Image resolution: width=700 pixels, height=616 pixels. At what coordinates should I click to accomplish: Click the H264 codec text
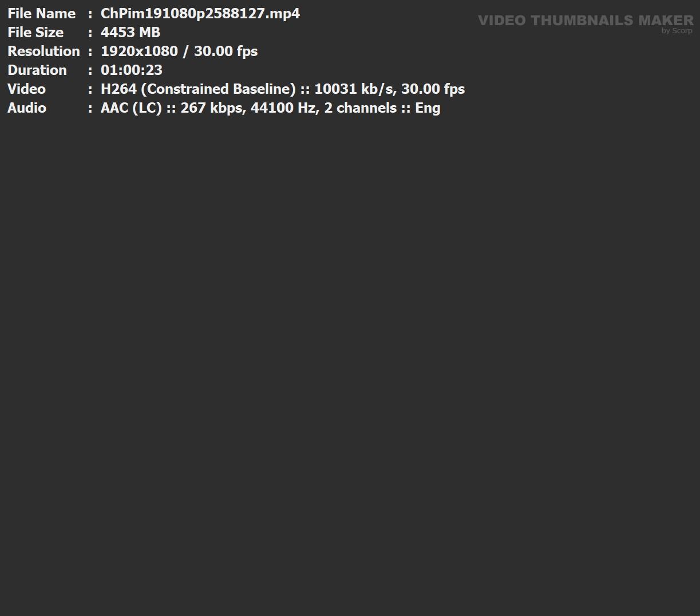click(x=118, y=89)
